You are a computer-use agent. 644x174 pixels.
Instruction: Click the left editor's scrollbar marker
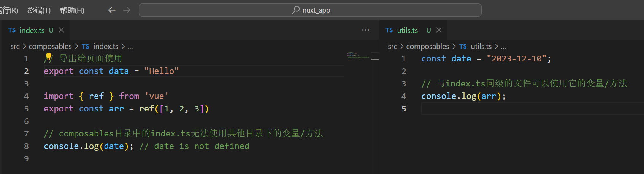(375, 59)
